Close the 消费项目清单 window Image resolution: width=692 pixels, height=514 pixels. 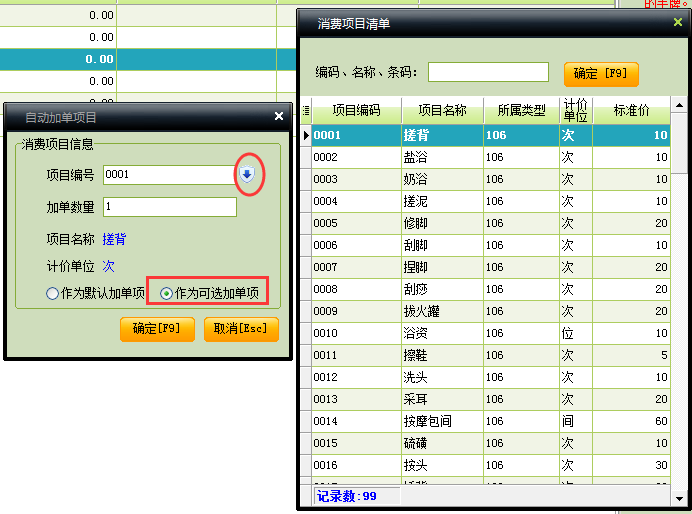677,22
